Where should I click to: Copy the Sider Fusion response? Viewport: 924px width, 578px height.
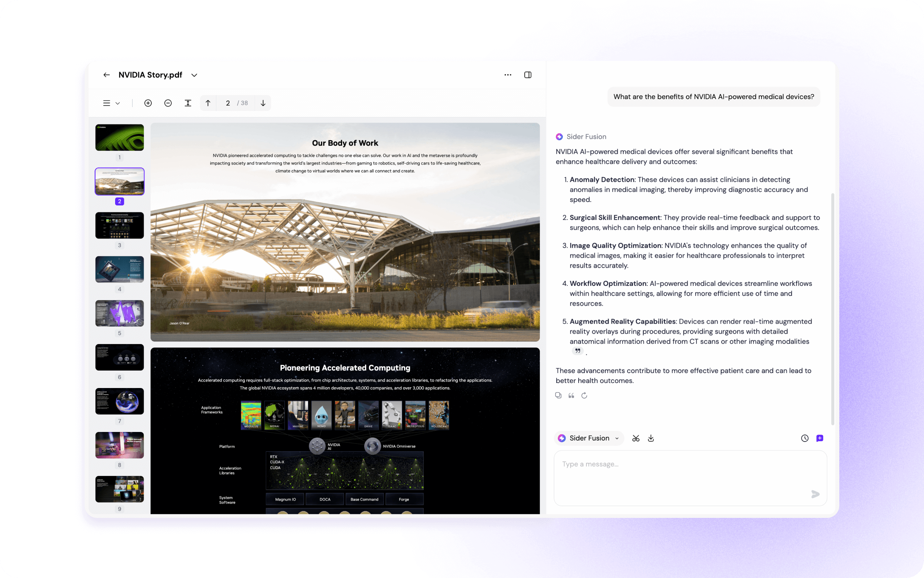[x=558, y=395]
